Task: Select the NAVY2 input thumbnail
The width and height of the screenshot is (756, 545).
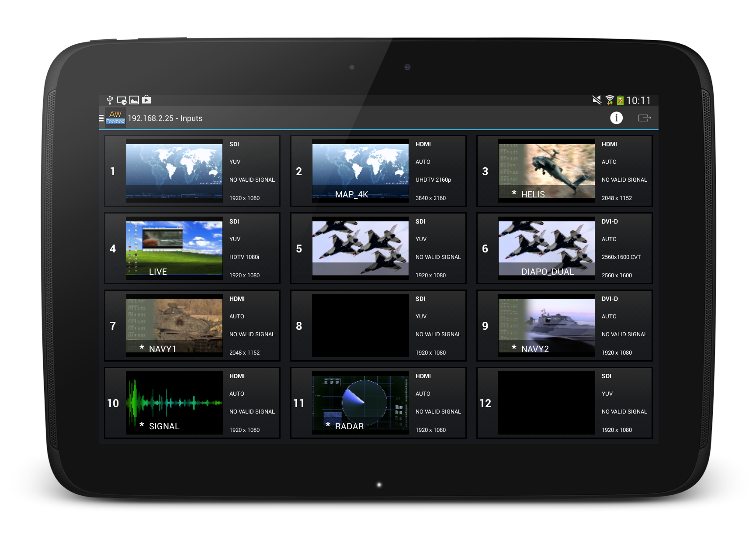Action: click(x=547, y=326)
